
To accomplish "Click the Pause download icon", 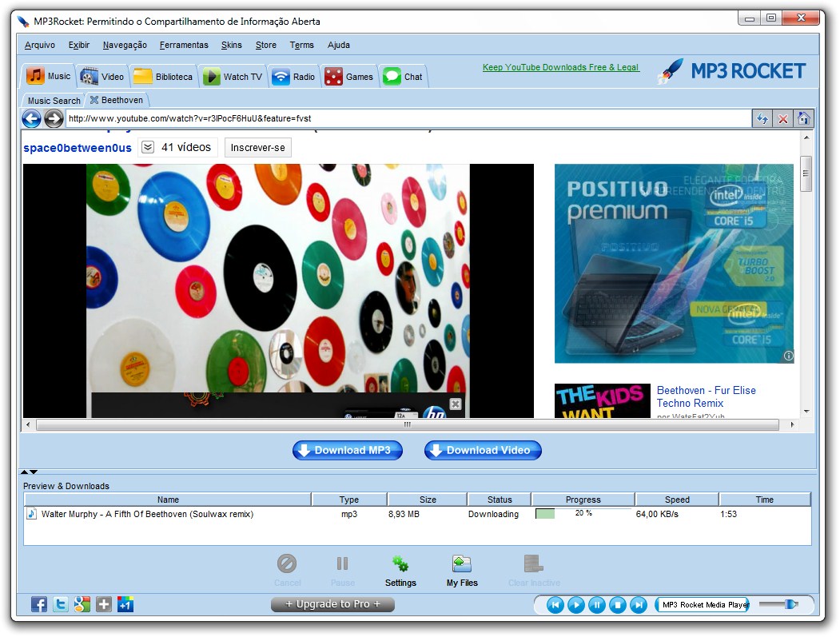I will pyautogui.click(x=342, y=563).
